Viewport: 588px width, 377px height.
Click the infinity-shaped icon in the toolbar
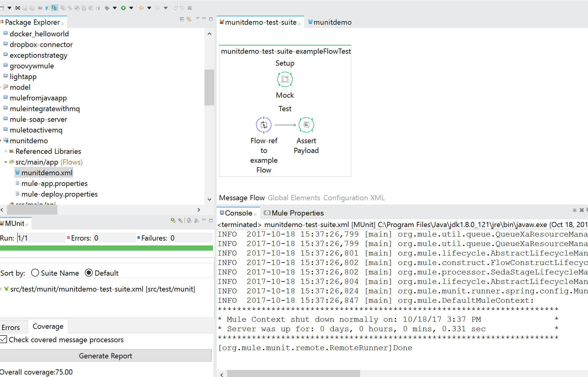18,8
